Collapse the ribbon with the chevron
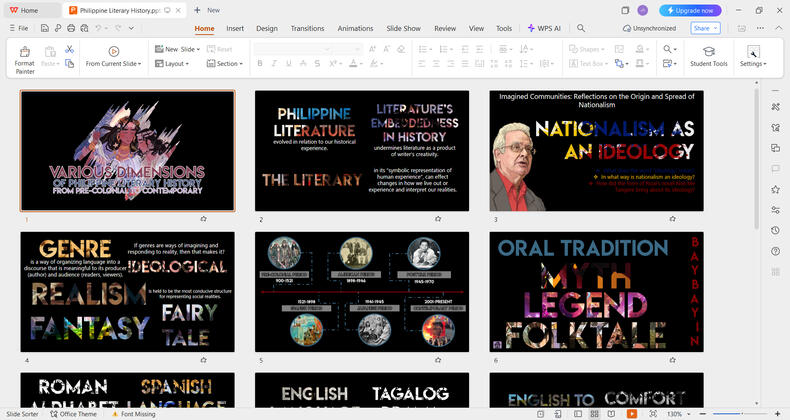 tap(779, 28)
